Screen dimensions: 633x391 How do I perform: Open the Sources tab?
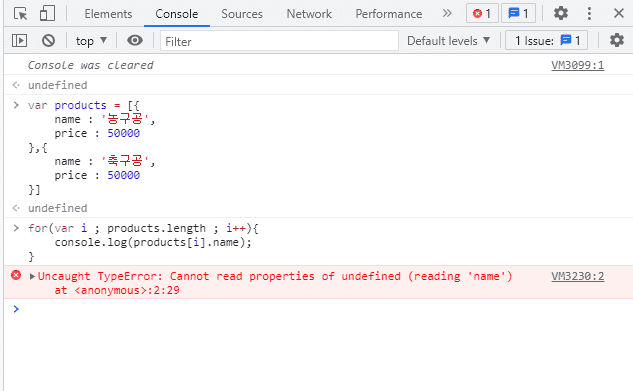coord(242,14)
